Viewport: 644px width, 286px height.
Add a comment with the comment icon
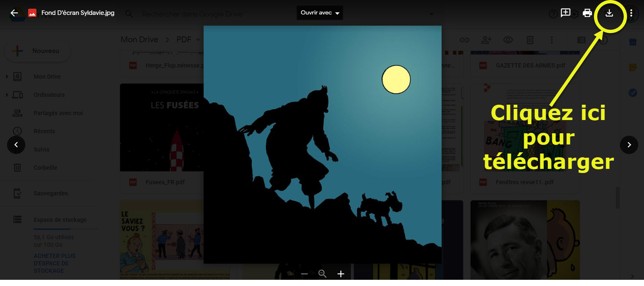coord(565,13)
